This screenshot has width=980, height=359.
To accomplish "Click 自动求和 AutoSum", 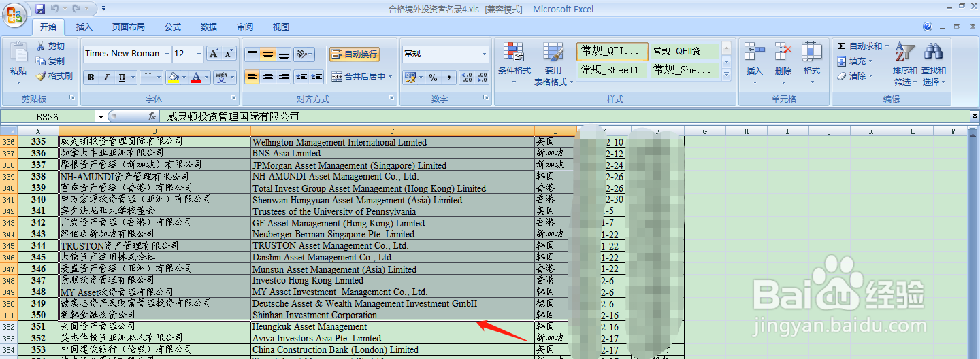I will pyautogui.click(x=862, y=46).
